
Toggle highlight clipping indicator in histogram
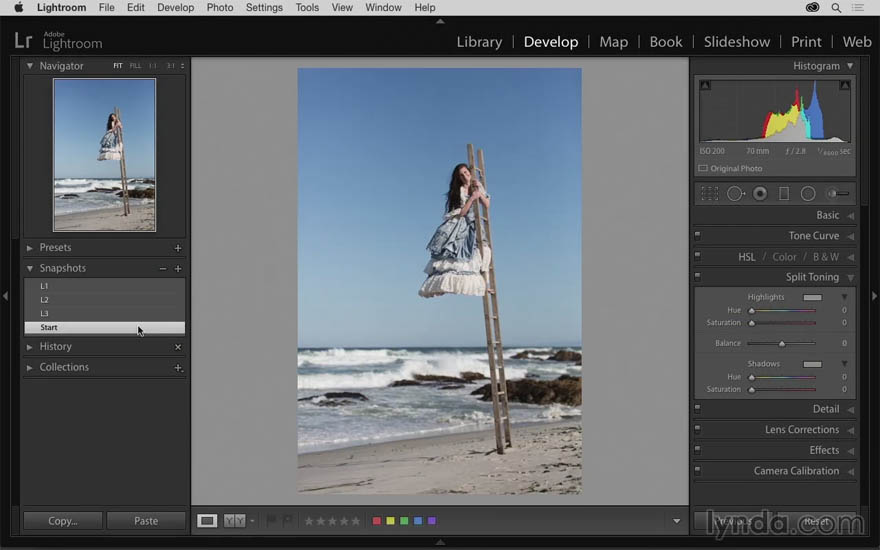pyautogui.click(x=844, y=85)
